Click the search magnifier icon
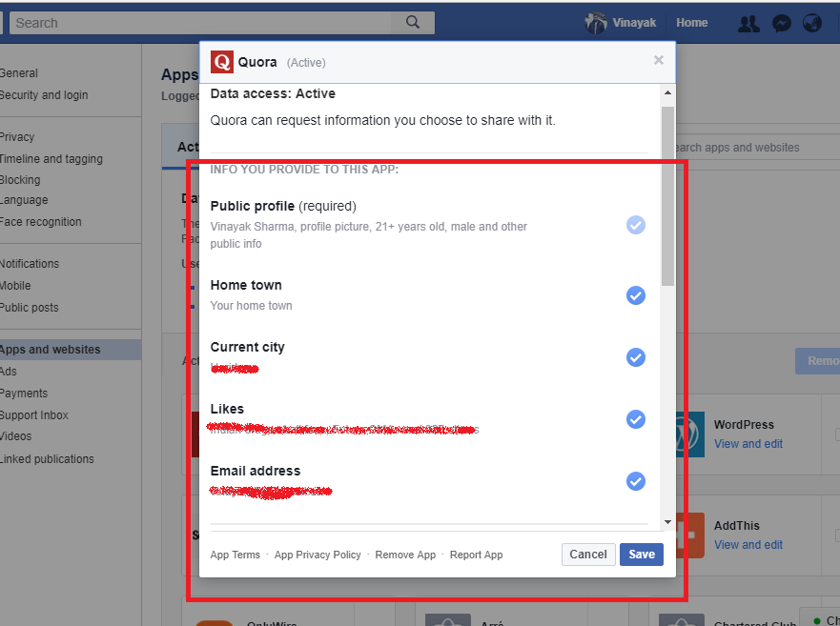 tap(413, 23)
